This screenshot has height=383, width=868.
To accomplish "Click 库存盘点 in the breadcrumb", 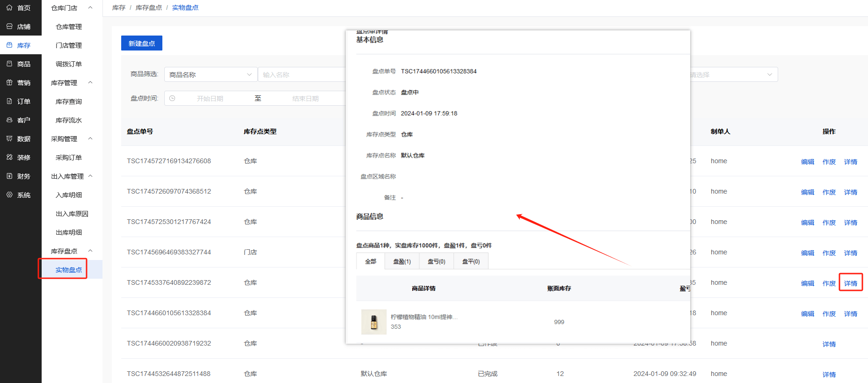I will (149, 7).
